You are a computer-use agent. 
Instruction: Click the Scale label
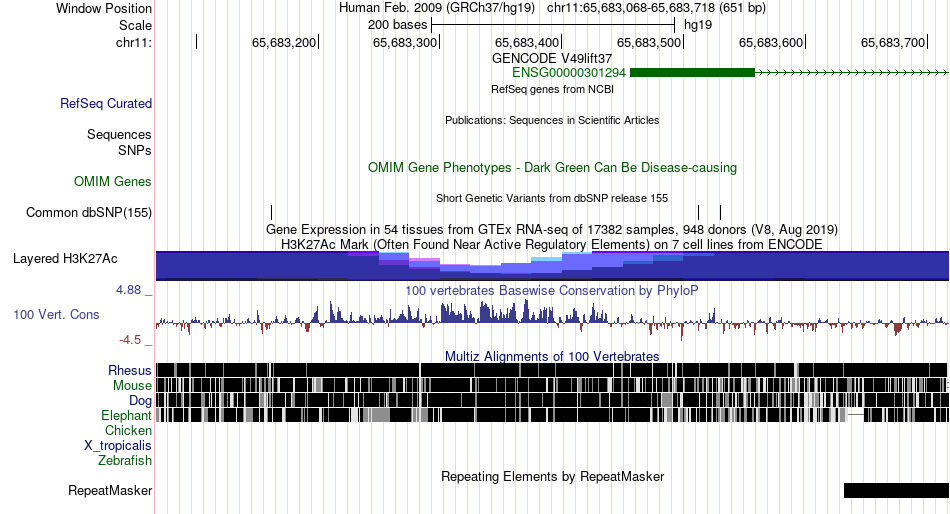[x=135, y=25]
